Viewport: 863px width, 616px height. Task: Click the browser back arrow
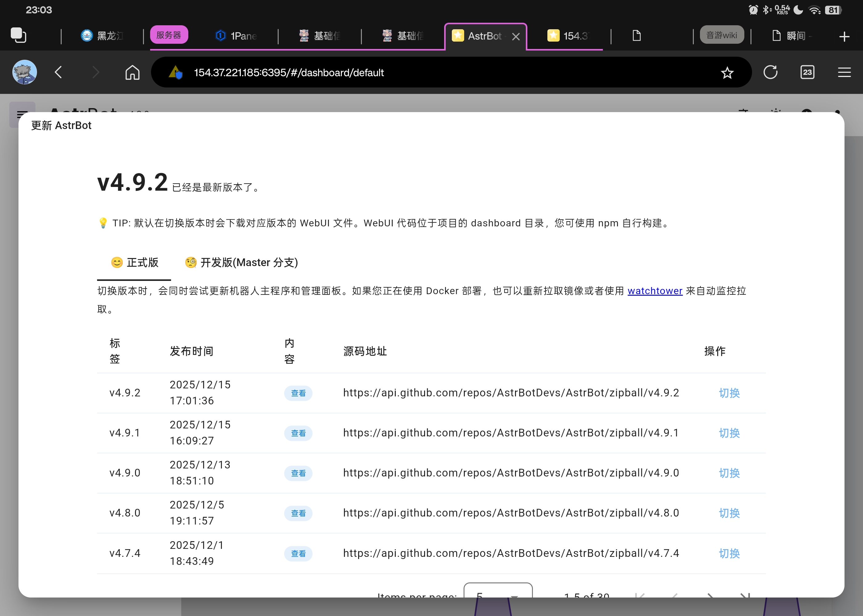click(59, 72)
